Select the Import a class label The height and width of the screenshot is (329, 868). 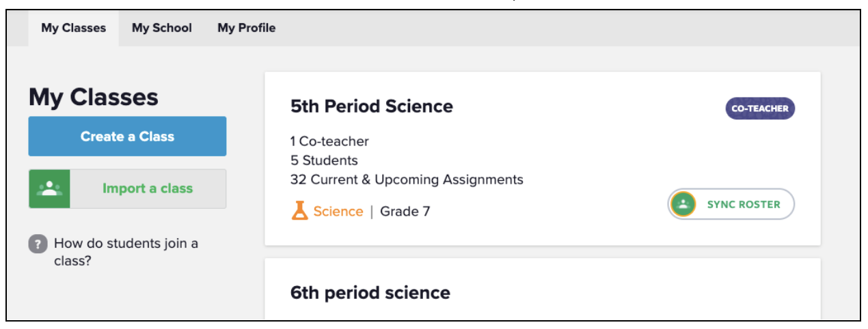pos(148,189)
